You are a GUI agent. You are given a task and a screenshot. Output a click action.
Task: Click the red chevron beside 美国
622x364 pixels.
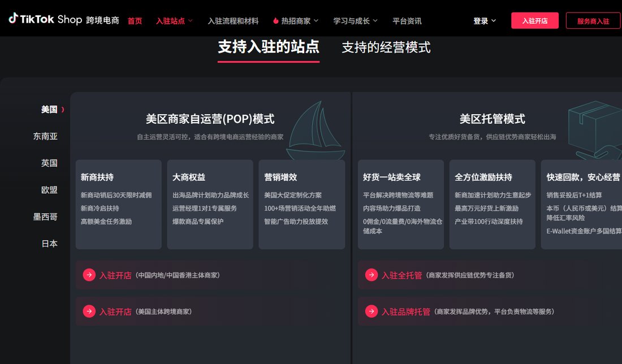[63, 110]
